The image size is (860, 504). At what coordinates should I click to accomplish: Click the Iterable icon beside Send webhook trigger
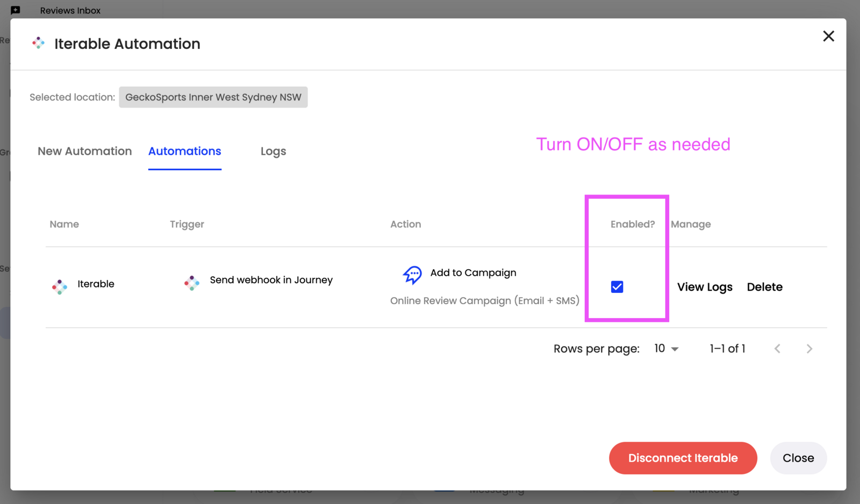(x=192, y=283)
